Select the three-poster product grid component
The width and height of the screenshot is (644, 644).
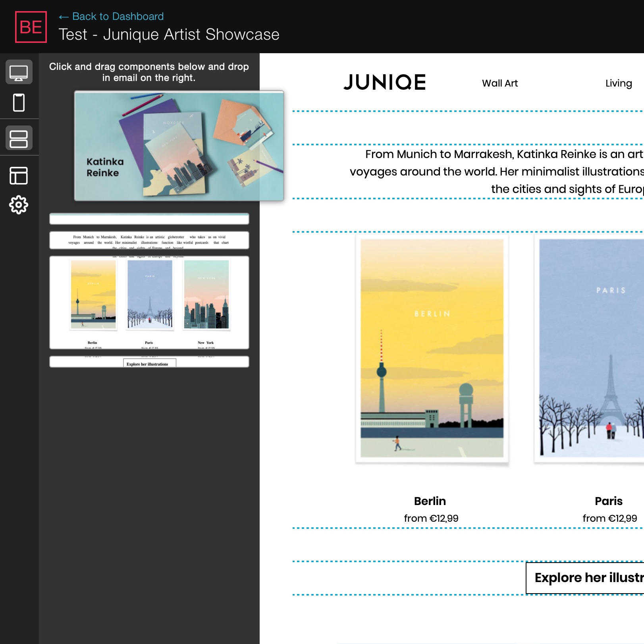coord(149,303)
